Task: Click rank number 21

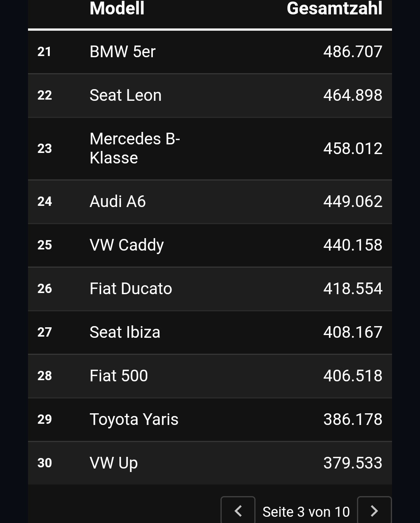Action: coord(44,52)
